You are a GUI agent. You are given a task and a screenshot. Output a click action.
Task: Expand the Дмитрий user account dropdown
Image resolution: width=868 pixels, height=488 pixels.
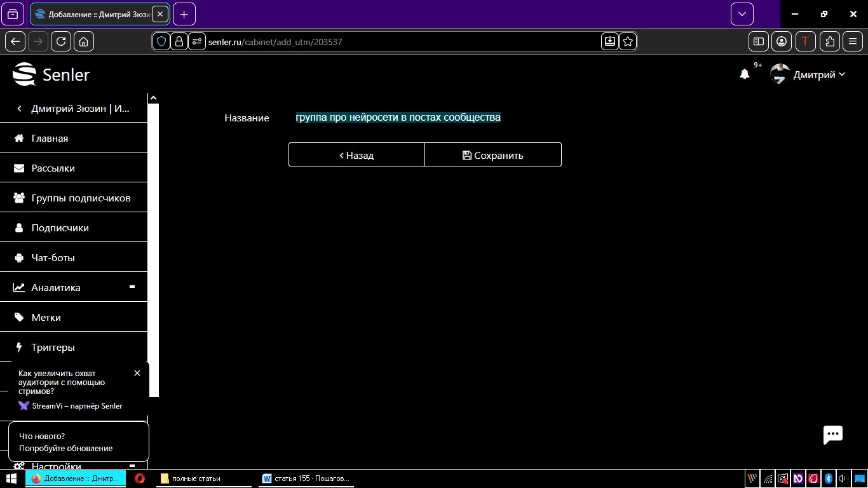click(x=808, y=74)
